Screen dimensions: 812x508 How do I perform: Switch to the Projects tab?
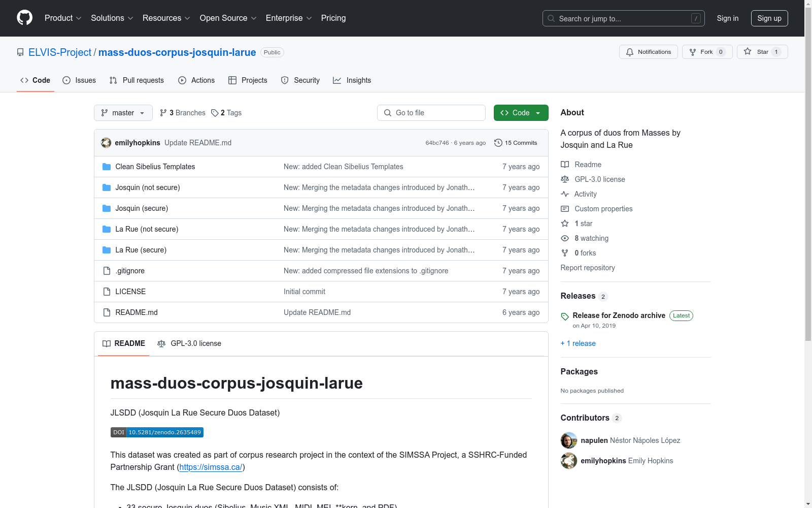(248, 80)
